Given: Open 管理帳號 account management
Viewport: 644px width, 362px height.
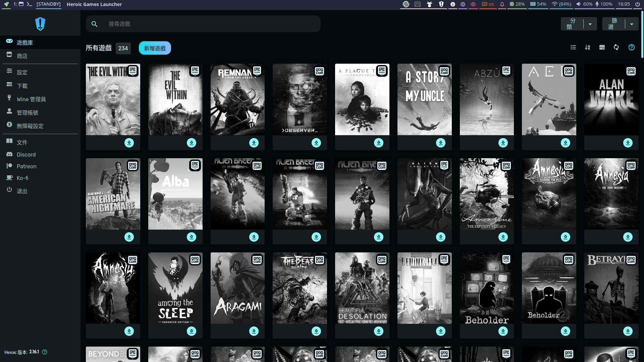Looking at the screenshot, I should click(40, 112).
